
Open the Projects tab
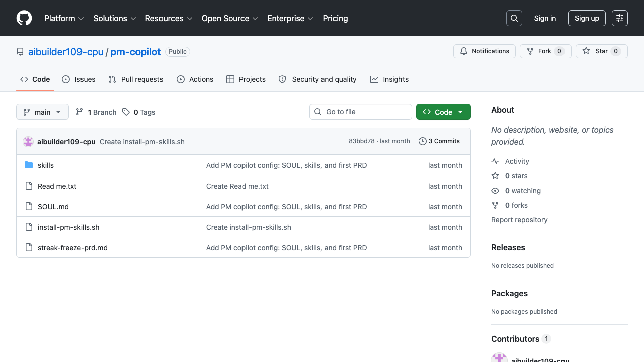click(246, 79)
